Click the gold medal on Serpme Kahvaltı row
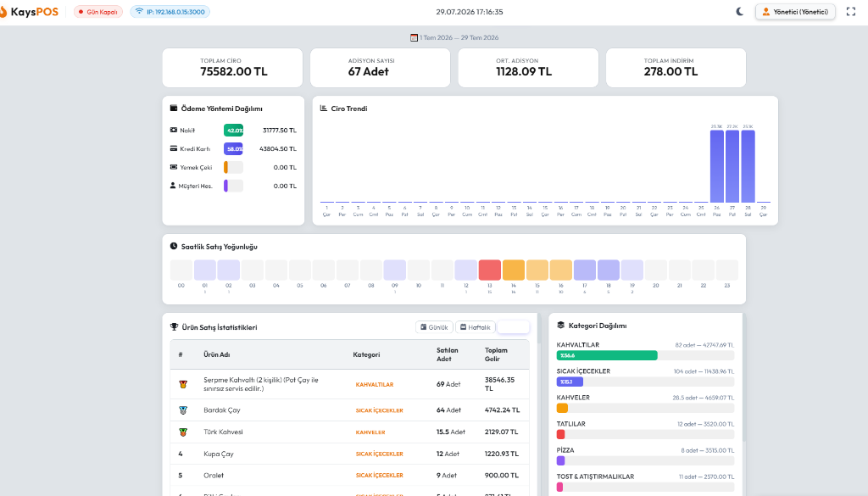Image resolution: width=868 pixels, height=496 pixels. 183,384
